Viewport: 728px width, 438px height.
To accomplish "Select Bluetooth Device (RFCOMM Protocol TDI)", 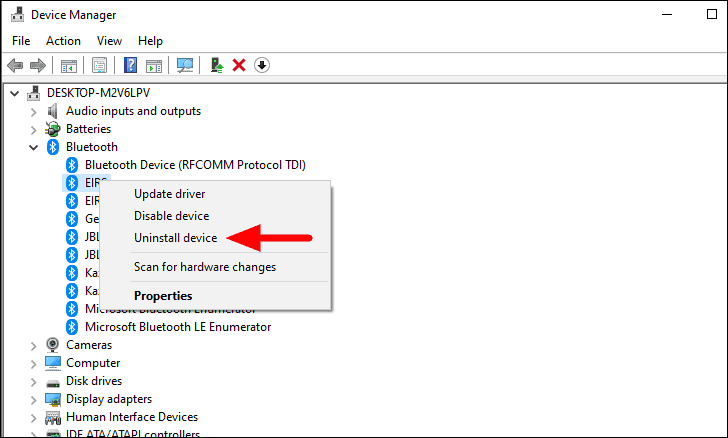I will click(x=195, y=165).
